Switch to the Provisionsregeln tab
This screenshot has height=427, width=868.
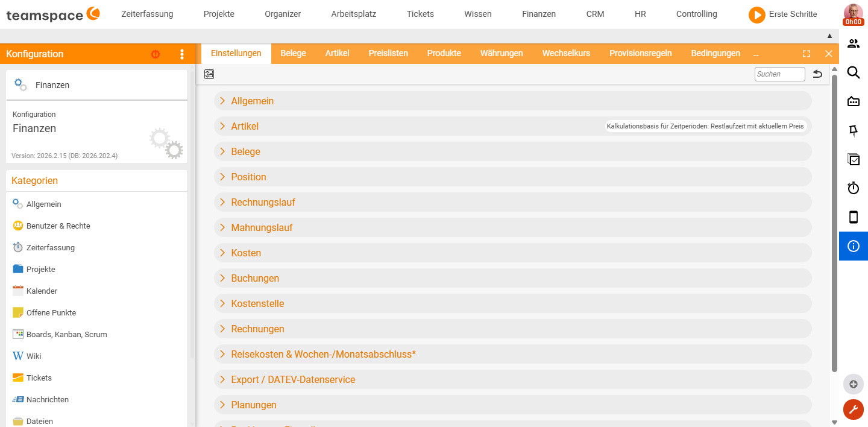pyautogui.click(x=640, y=53)
